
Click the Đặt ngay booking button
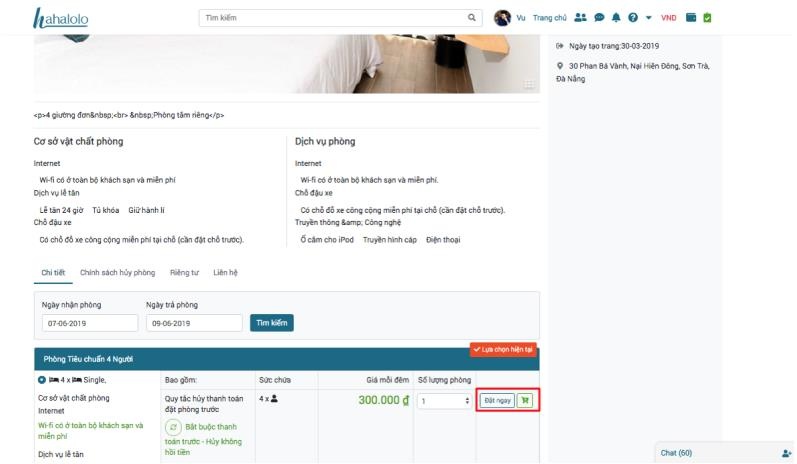[497, 400]
